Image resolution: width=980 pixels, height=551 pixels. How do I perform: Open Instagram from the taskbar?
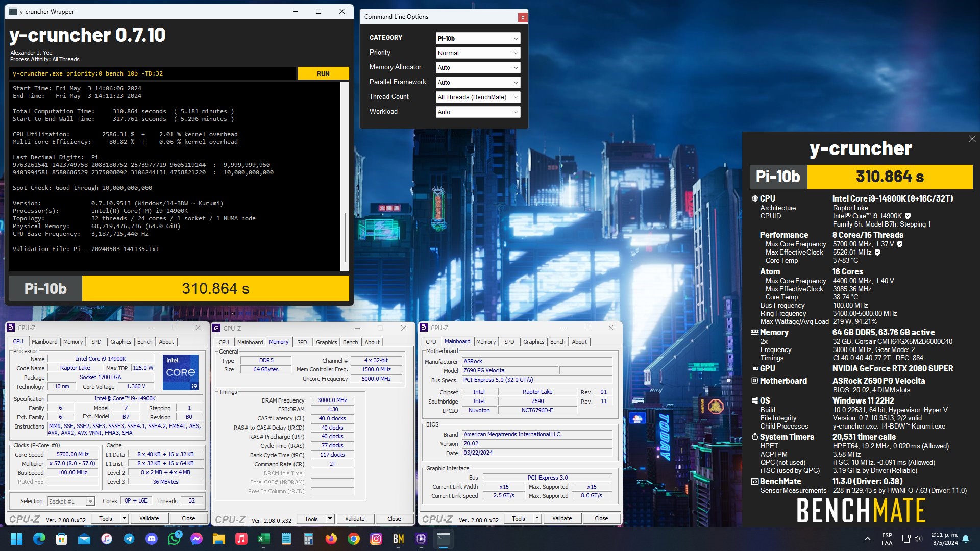pyautogui.click(x=376, y=539)
